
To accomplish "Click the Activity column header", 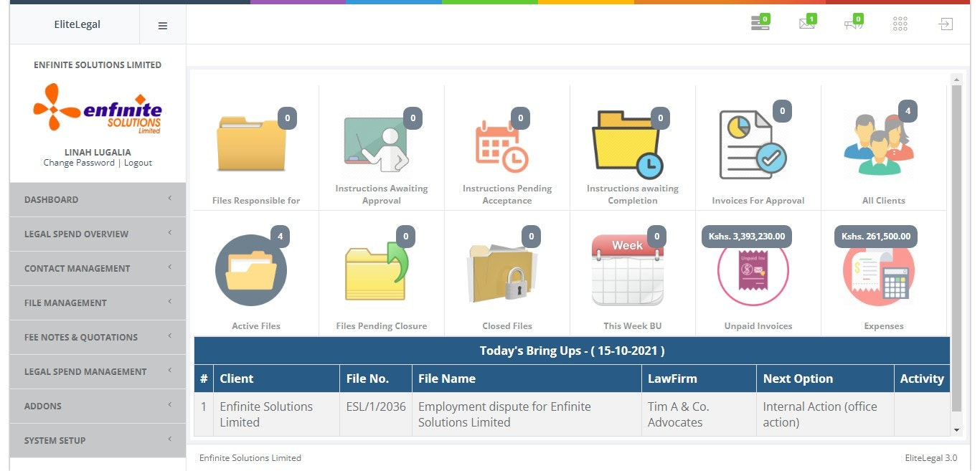I will pos(922,379).
